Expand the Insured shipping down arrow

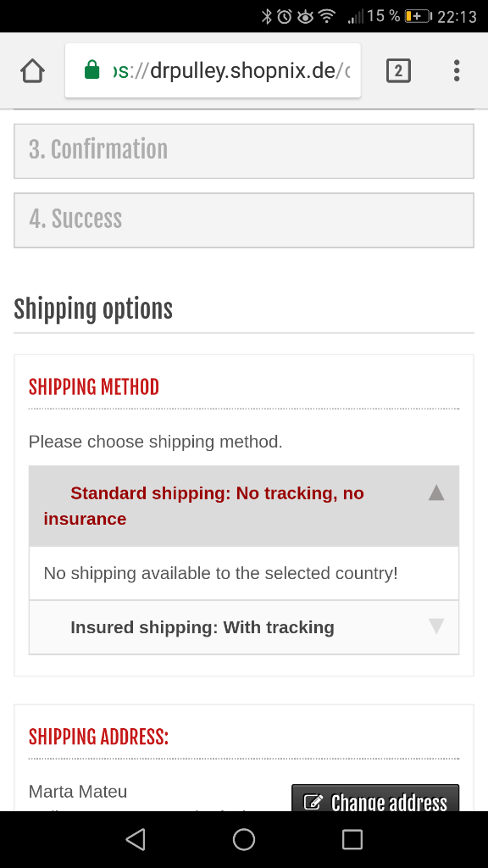coord(436,626)
